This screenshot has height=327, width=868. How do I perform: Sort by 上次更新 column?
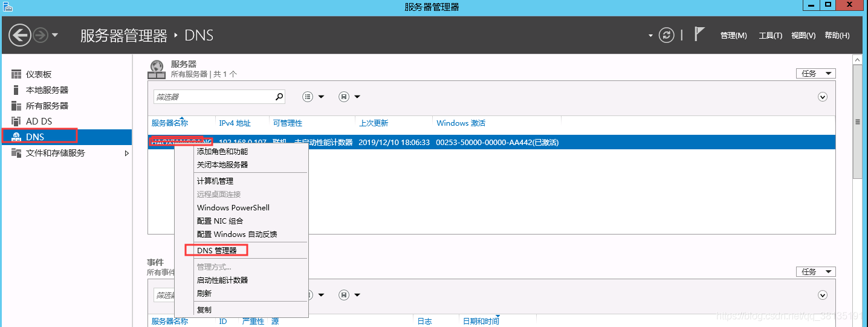[x=374, y=123]
